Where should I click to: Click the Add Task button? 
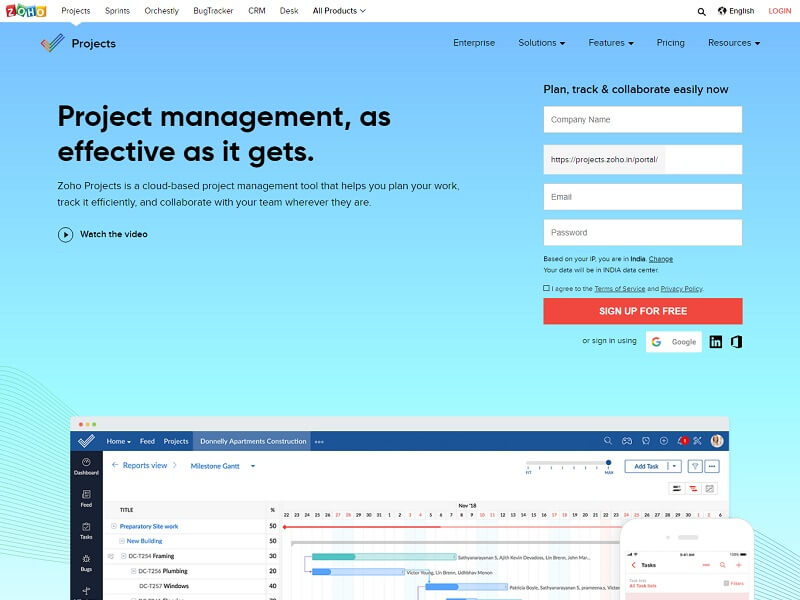pos(646,466)
